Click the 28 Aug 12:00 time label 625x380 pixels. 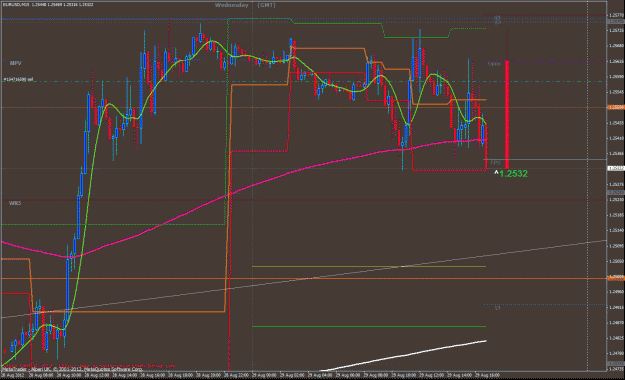[x=98, y=375]
